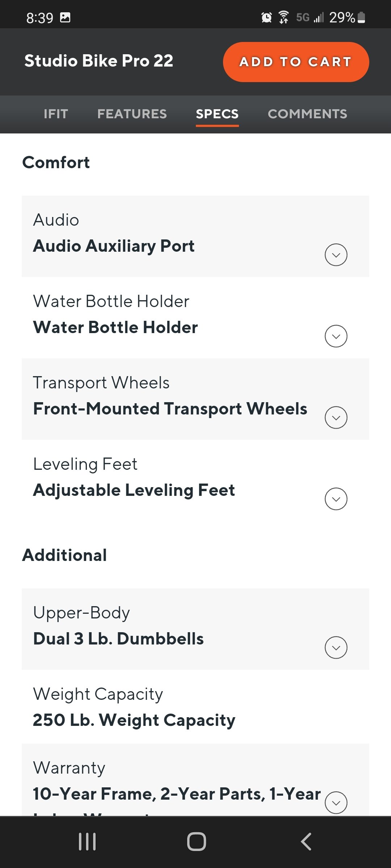
Task: Tap the alarm icon in status bar
Action: point(266,17)
